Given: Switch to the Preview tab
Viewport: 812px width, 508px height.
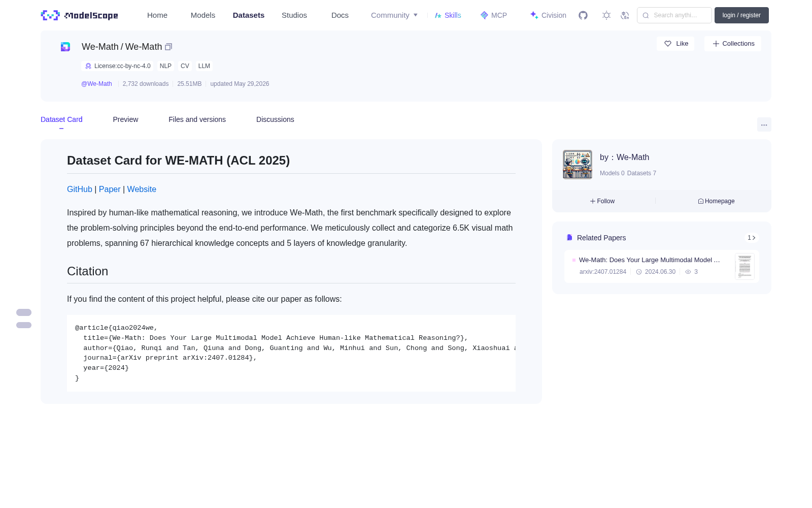Looking at the screenshot, I should (x=125, y=119).
